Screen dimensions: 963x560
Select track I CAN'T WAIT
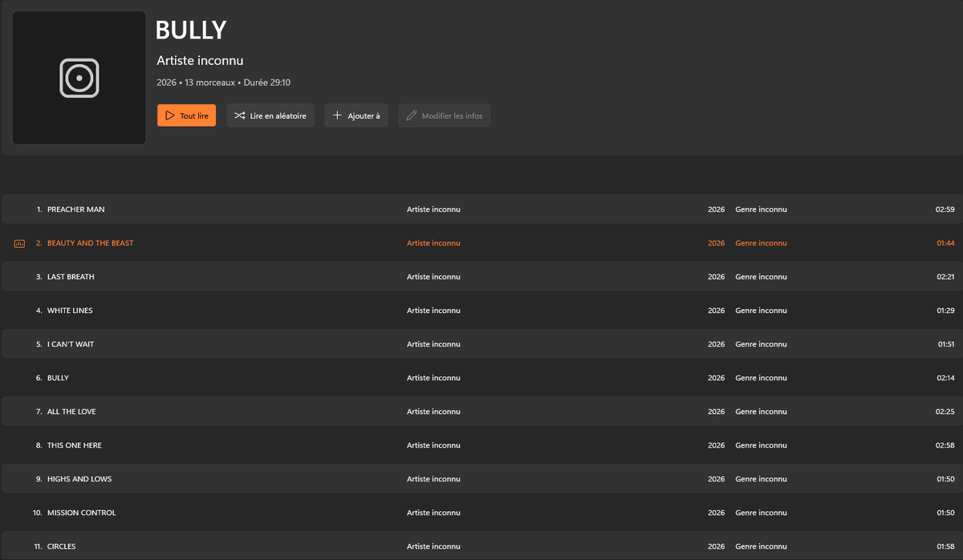pos(481,344)
